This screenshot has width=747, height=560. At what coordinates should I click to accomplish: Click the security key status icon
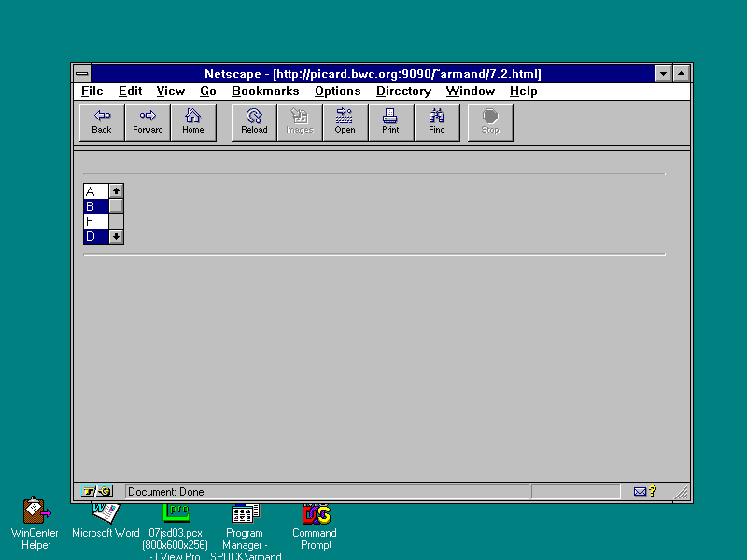tap(98, 492)
